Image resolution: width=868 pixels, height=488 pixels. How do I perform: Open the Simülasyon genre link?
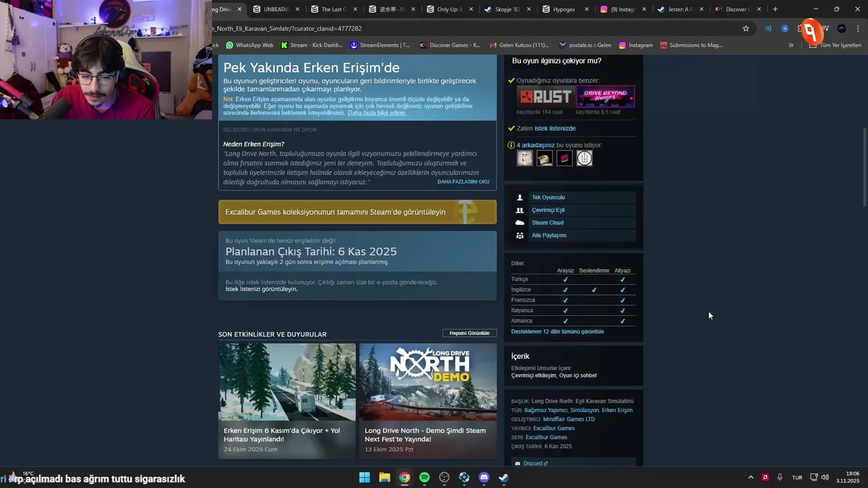coord(585,410)
